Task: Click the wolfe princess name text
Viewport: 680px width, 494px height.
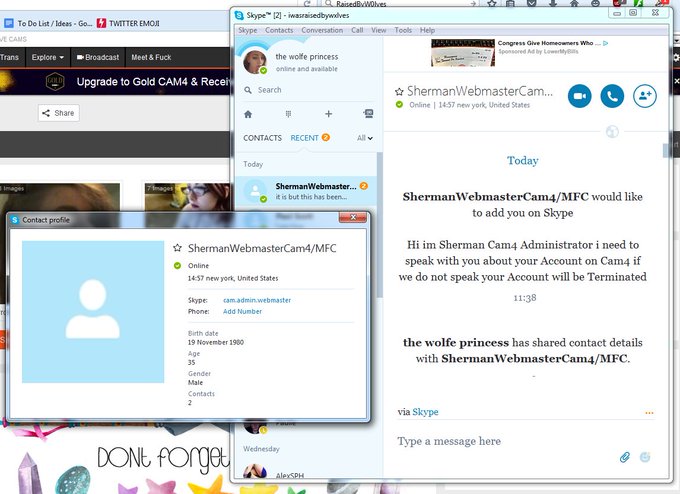Action: click(x=307, y=57)
